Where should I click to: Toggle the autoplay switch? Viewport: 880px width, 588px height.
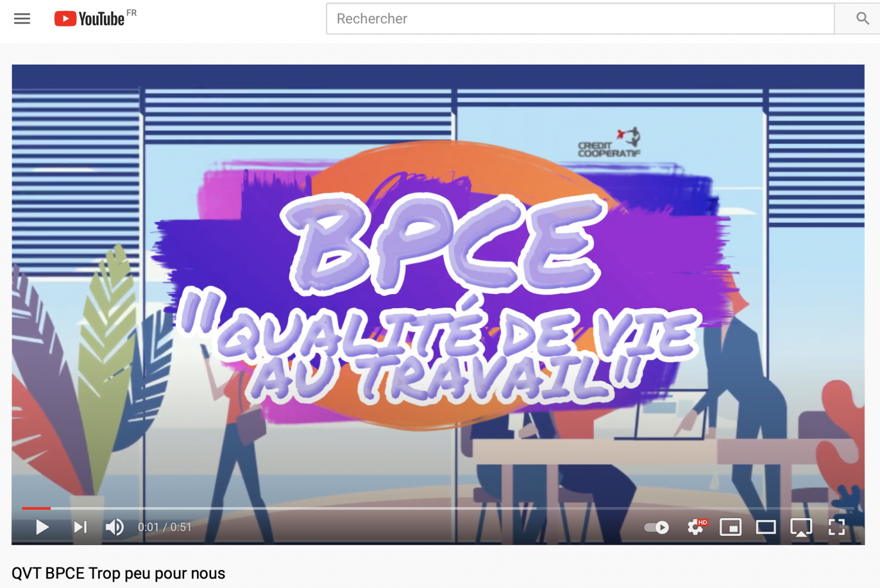pos(656,527)
